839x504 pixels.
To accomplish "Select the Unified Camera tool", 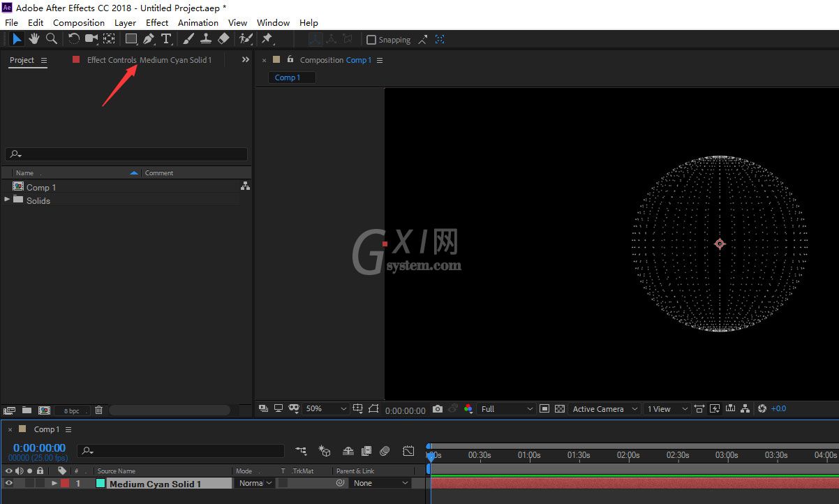I will pos(91,39).
